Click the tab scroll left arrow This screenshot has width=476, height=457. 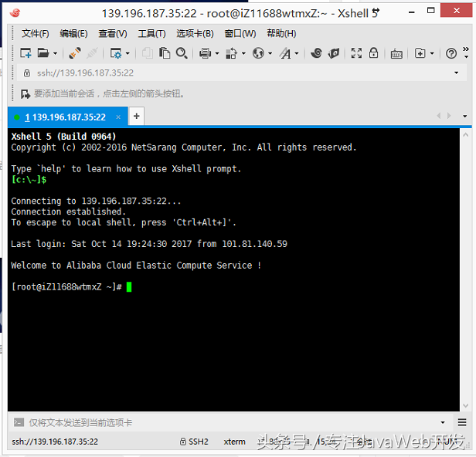438,116
